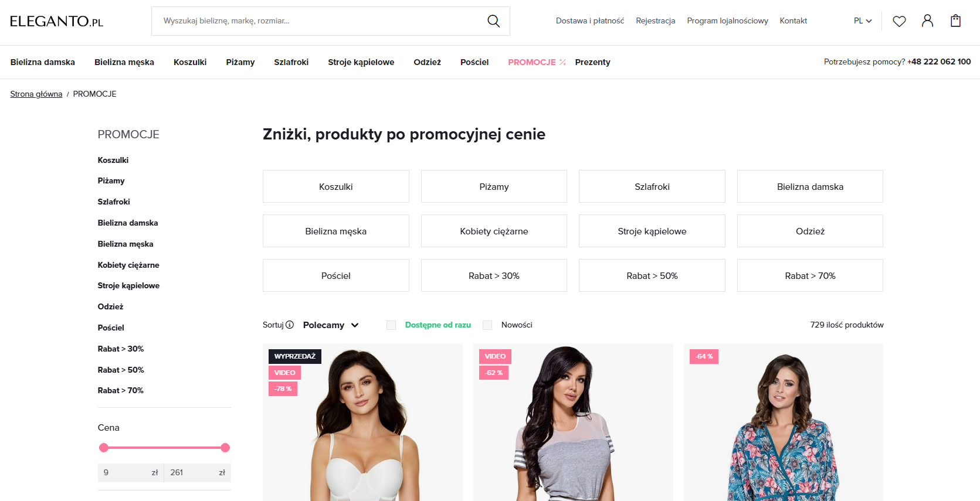Tick the Nowości checkbox
980x501 pixels.
click(x=487, y=325)
